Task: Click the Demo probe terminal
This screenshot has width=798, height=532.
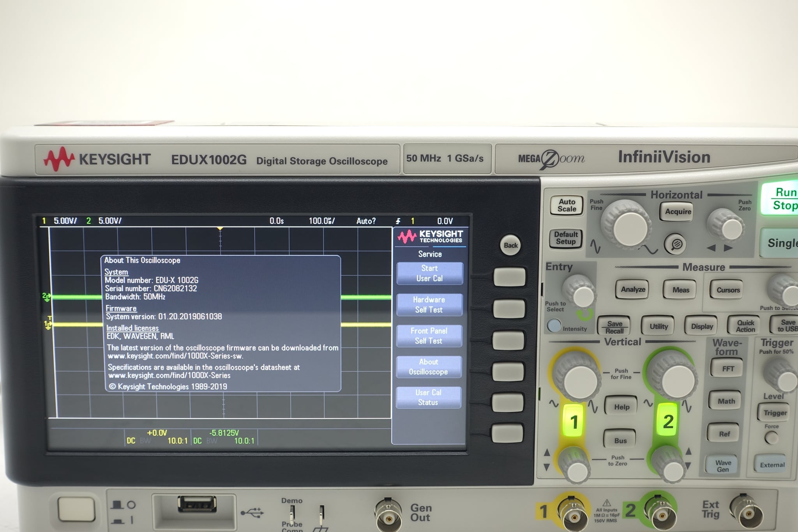Action: pyautogui.click(x=292, y=514)
